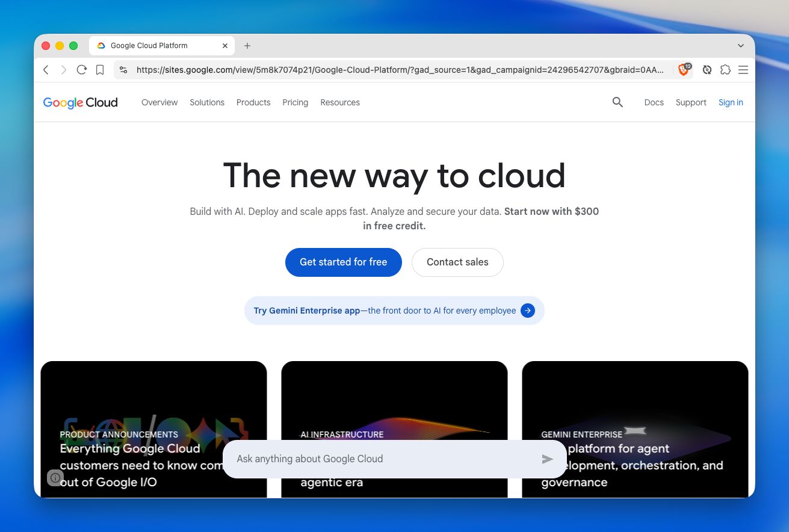Open the browser hamburger menu

pos(743,70)
